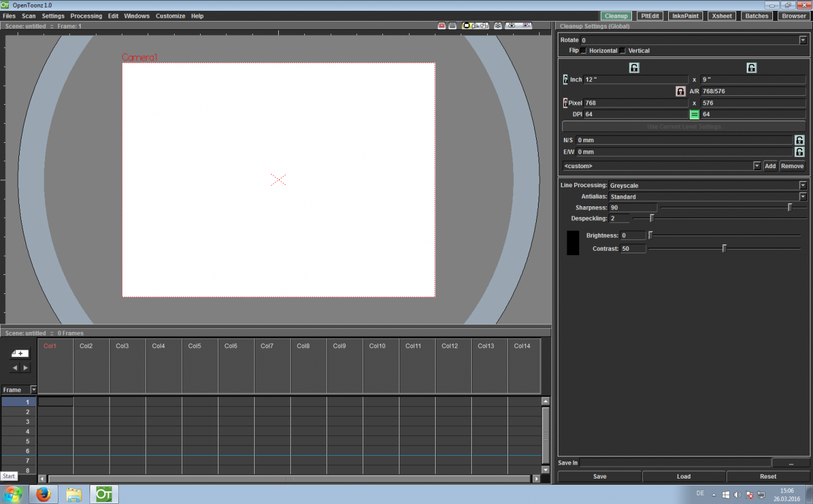Viewport: 813px width, 504px height.
Task: Click the Reset cleanup settings button
Action: 768,476
